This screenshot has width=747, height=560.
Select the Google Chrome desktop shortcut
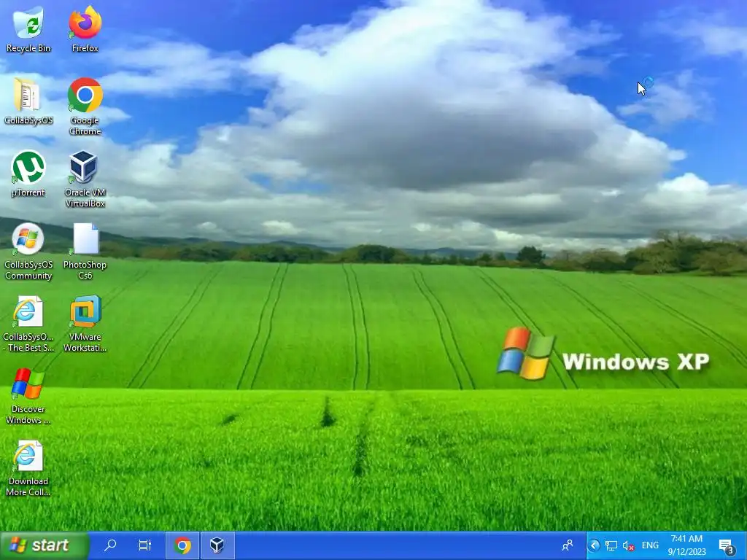[85, 106]
